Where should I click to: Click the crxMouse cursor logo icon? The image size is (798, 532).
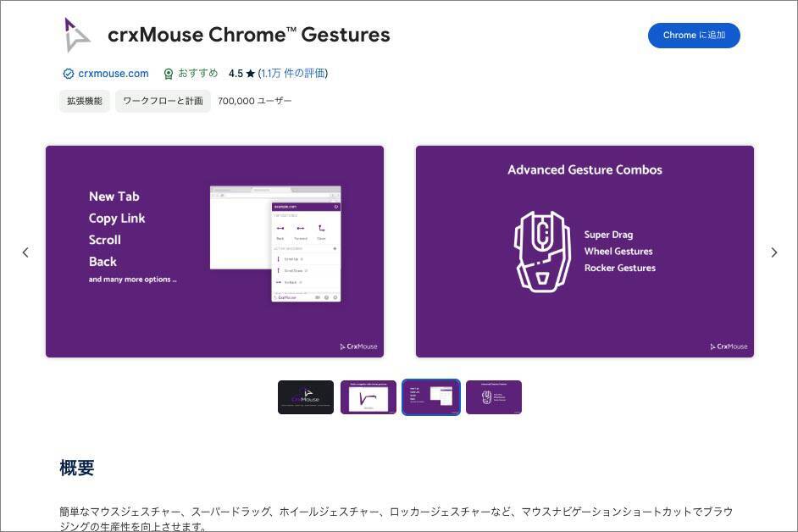(x=77, y=35)
